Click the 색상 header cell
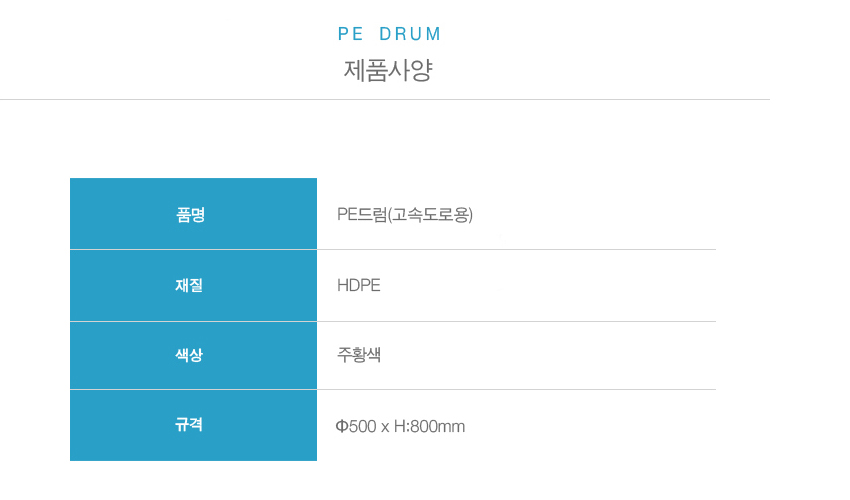The height and width of the screenshot is (500, 850). tap(194, 356)
